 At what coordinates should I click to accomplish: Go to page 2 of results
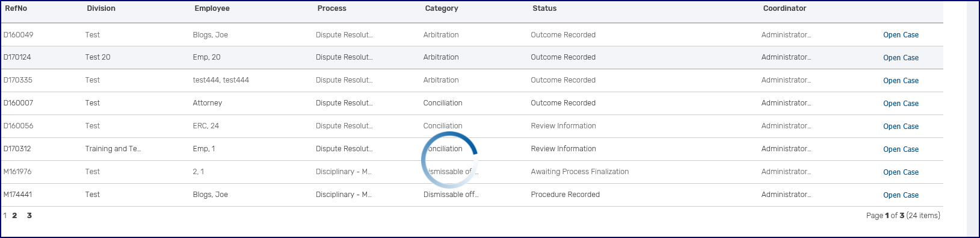[14, 216]
